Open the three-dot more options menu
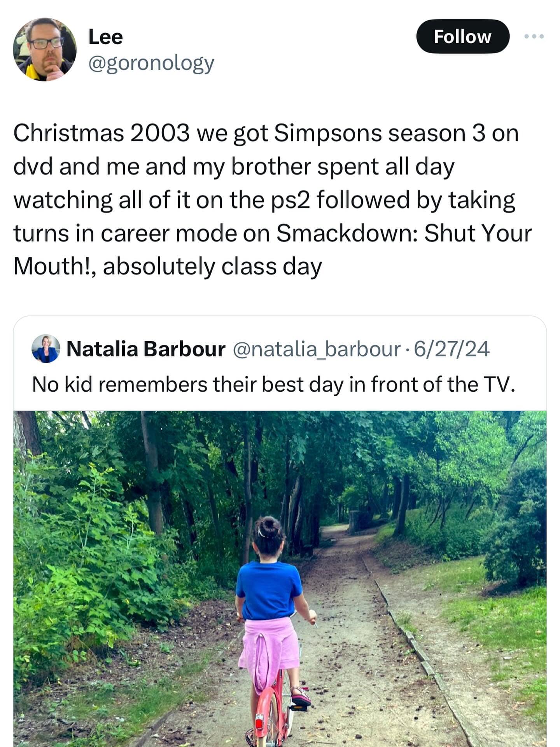Screen dimensions: 560x747 click(x=534, y=37)
